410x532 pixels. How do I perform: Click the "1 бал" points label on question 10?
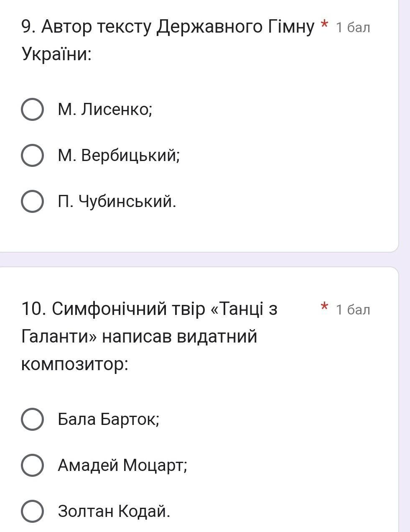353,310
